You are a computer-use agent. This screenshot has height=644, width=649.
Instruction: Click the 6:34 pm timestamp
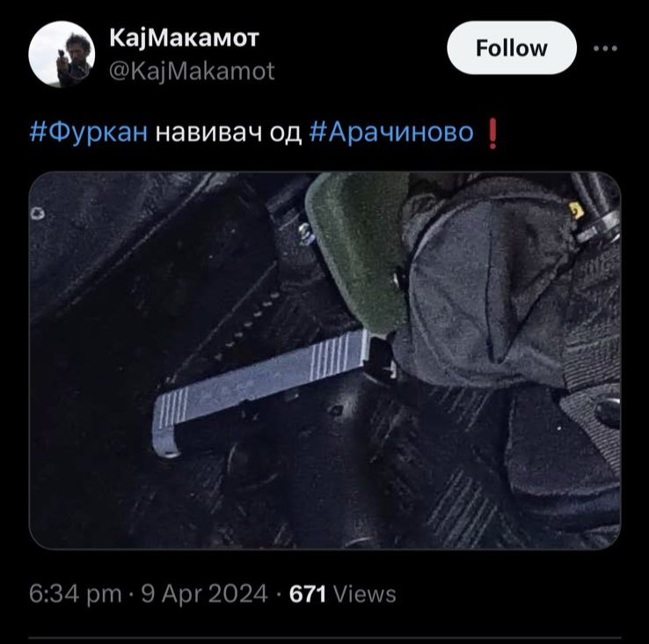[x=76, y=595]
